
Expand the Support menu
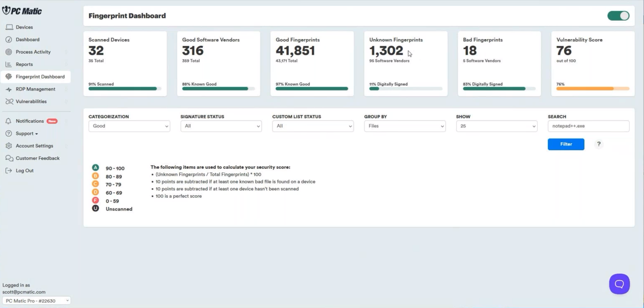coord(26,134)
